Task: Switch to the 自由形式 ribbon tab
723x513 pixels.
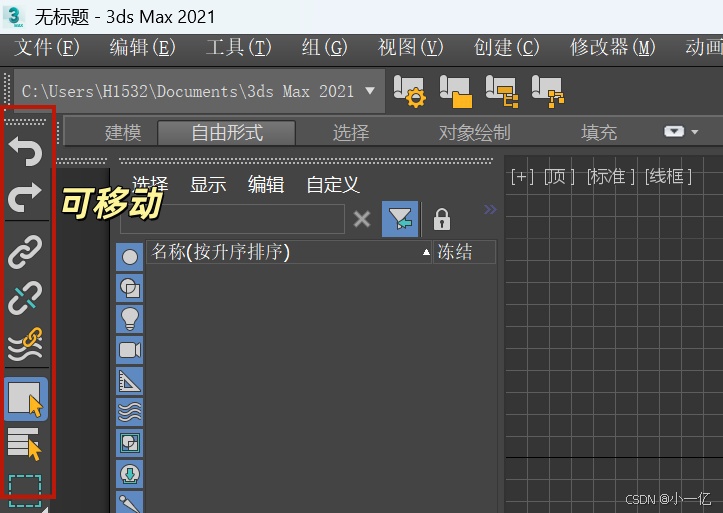Action: 227,133
